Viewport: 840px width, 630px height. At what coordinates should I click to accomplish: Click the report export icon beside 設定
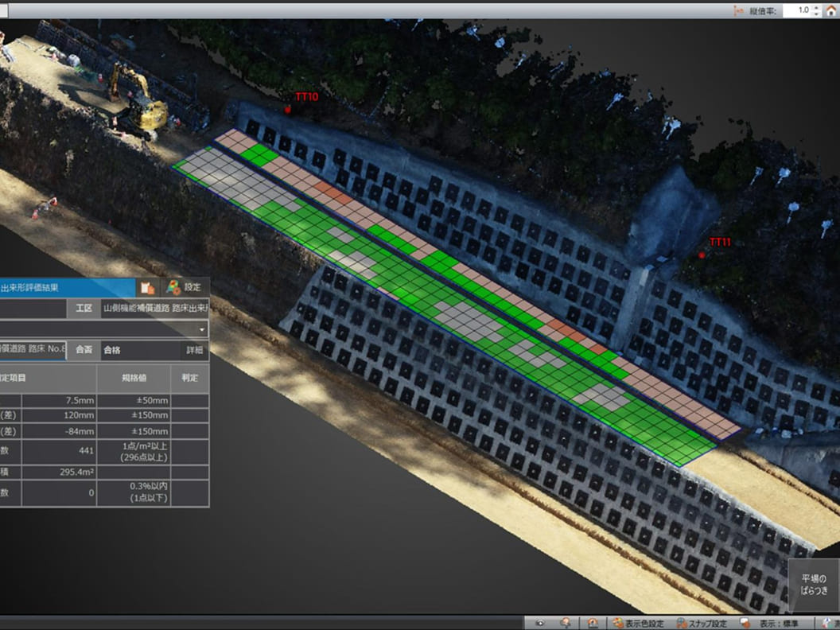[x=147, y=288]
